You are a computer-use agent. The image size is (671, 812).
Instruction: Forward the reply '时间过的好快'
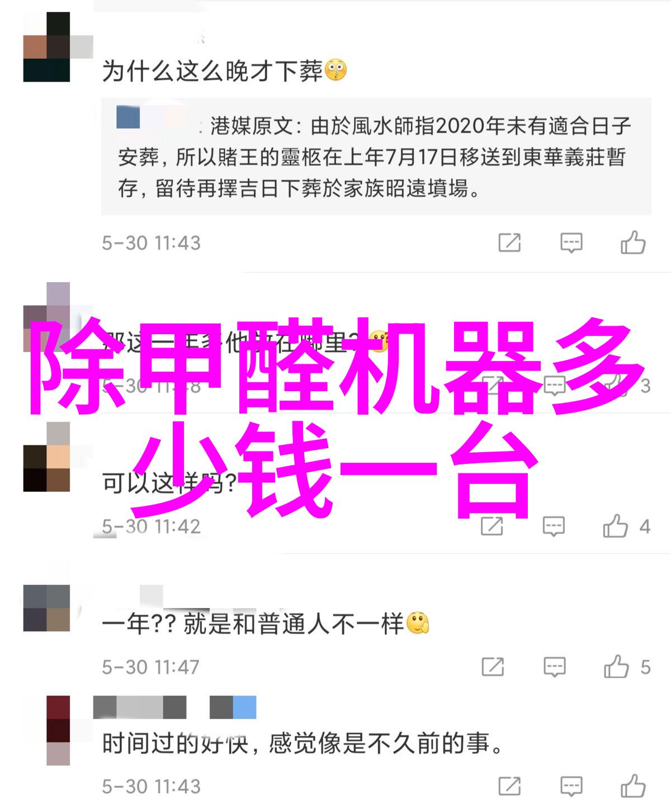click(x=509, y=786)
